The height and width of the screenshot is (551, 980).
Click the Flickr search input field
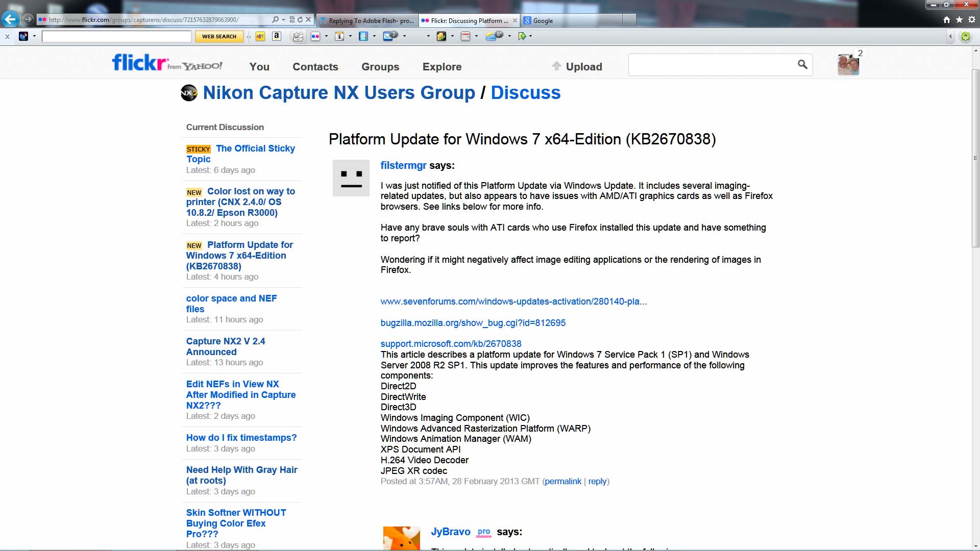point(712,65)
